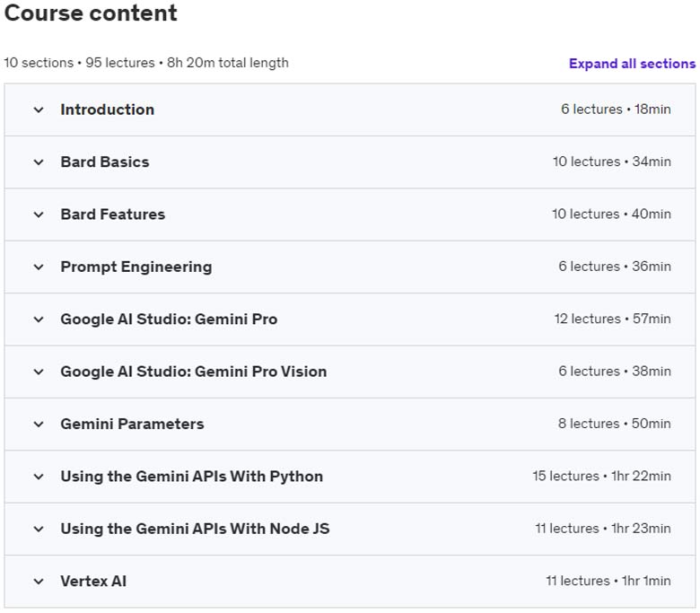Viewport: 700px width, 613px height.
Task: Click '6 lectures • 38min' text
Action: click(615, 371)
